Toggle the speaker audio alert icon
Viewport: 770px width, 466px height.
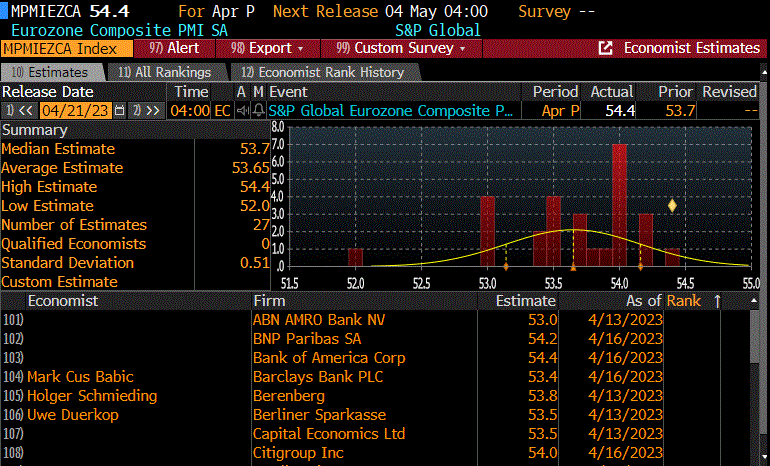tap(243, 111)
